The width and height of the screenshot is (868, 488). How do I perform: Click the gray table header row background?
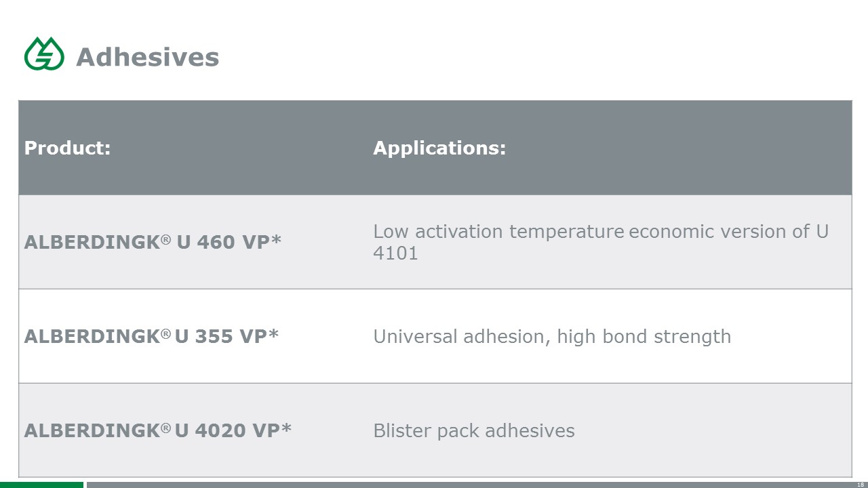coord(435,148)
